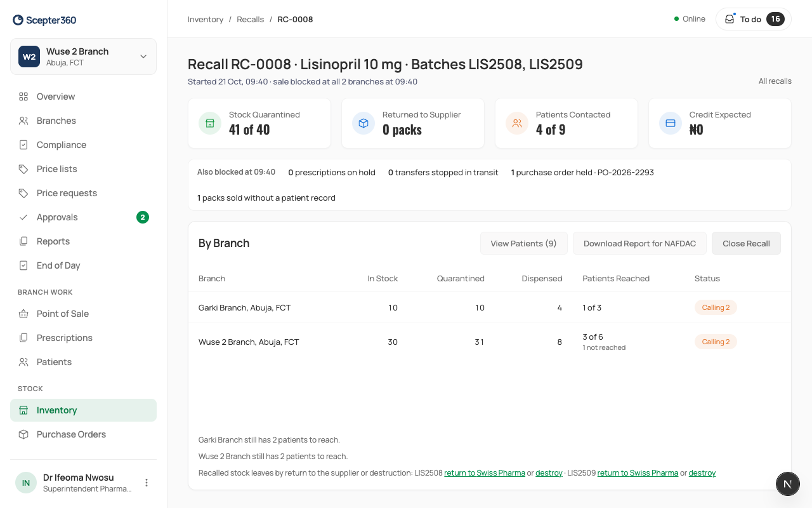This screenshot has height=508, width=812.
Task: Click the Point of Sale basket icon
Action: (x=23, y=314)
